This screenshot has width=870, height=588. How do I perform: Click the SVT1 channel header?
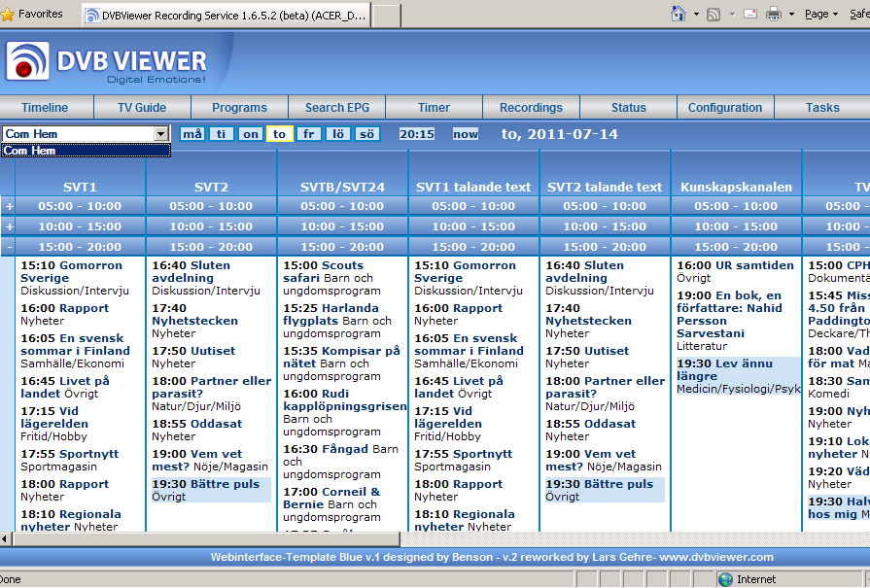(x=80, y=187)
